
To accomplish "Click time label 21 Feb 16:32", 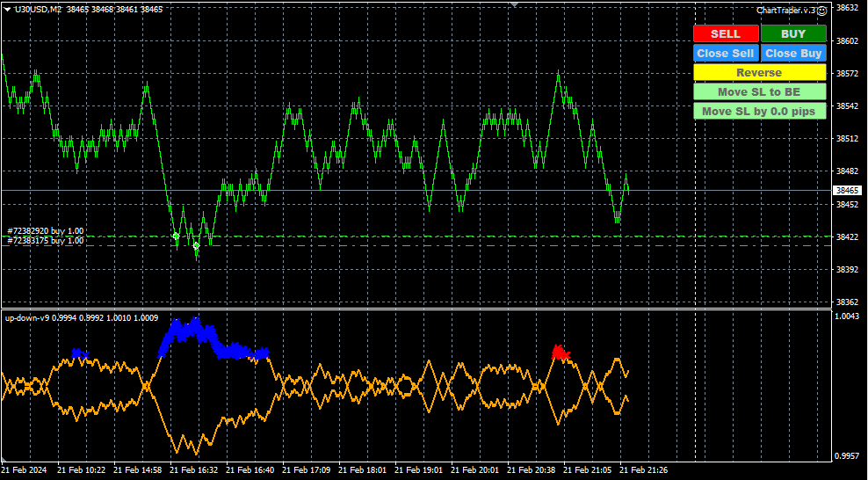I will coord(193,470).
